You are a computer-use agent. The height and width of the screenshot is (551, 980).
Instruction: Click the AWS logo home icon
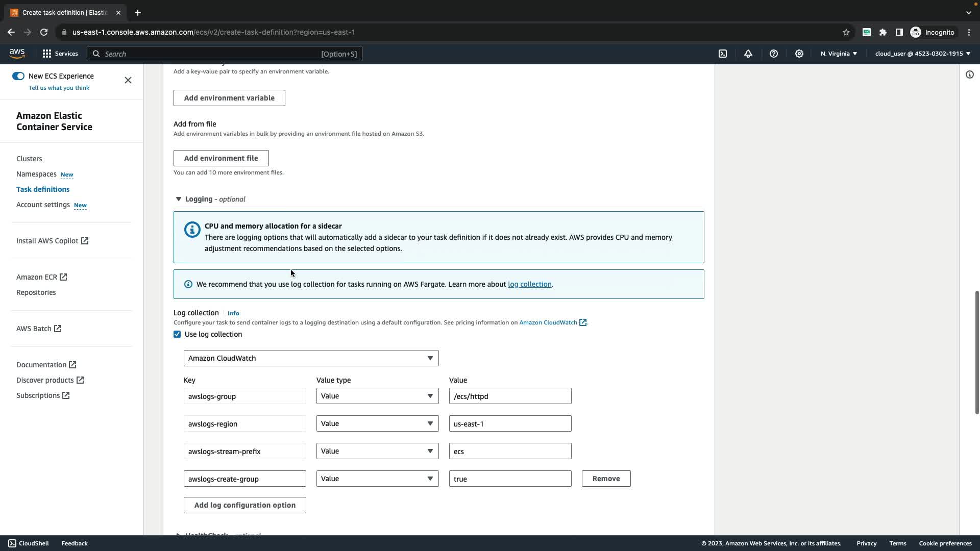tap(17, 53)
